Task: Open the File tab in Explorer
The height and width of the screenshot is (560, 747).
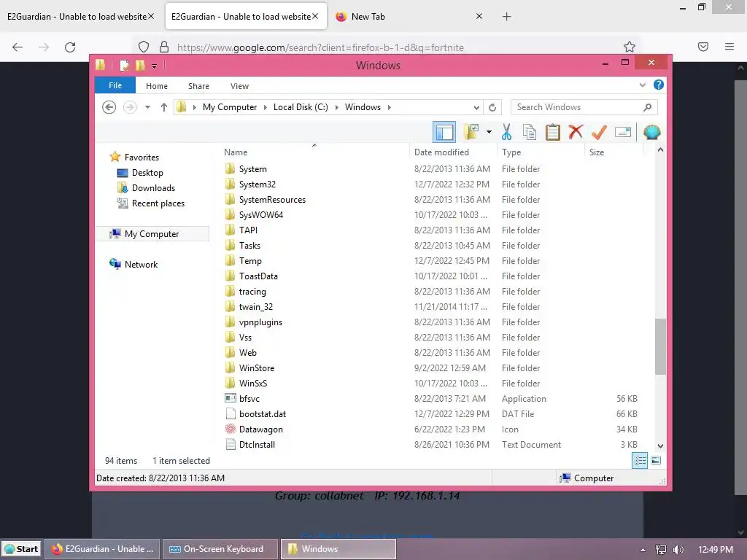Action: [x=115, y=85]
